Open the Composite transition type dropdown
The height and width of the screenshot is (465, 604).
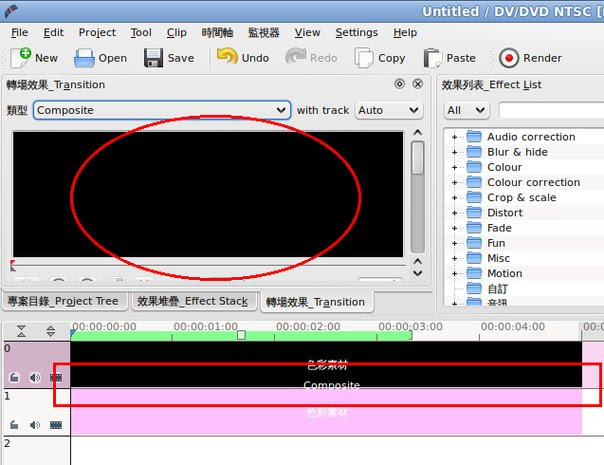click(x=162, y=110)
